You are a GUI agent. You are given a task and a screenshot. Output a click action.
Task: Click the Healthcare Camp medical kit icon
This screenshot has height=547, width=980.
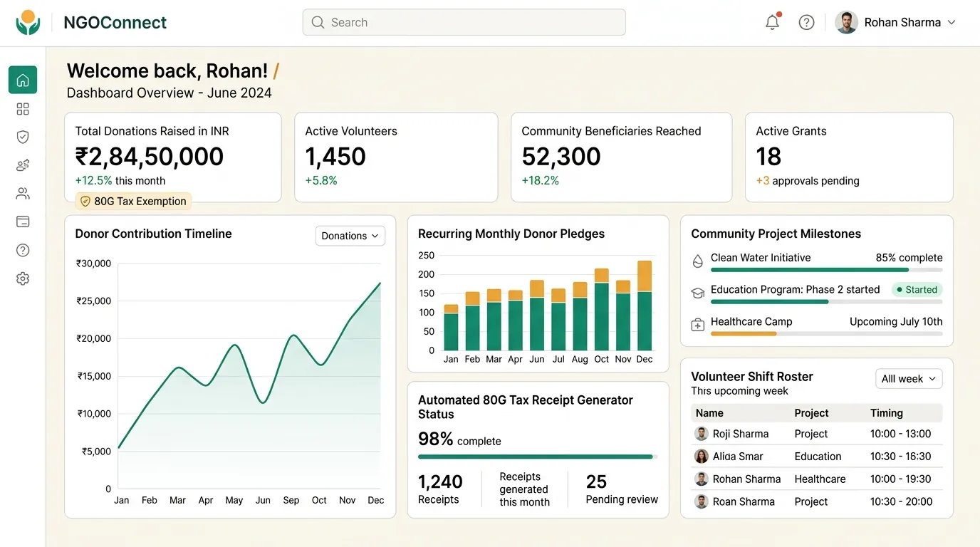pos(698,325)
